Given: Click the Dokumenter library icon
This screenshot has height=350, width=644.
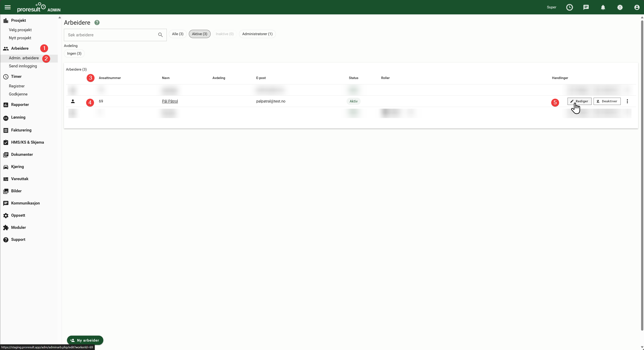Looking at the screenshot, I should [6, 155].
